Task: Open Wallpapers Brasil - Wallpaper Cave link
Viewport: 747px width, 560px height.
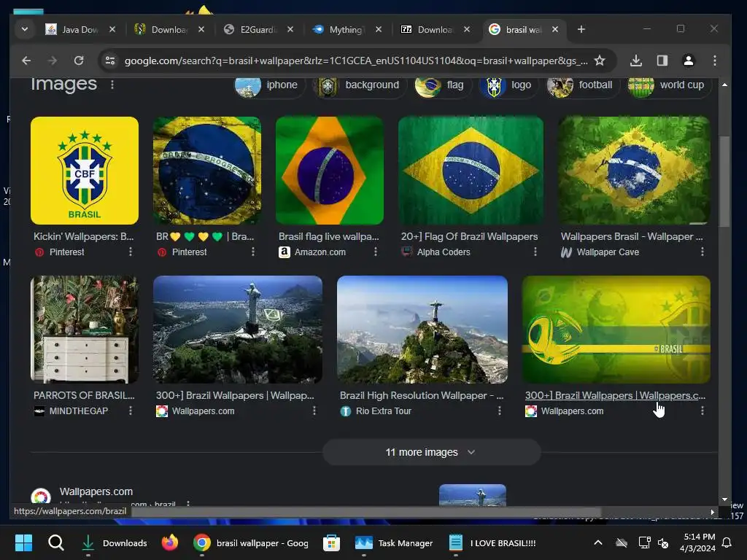Action: pyautogui.click(x=632, y=237)
